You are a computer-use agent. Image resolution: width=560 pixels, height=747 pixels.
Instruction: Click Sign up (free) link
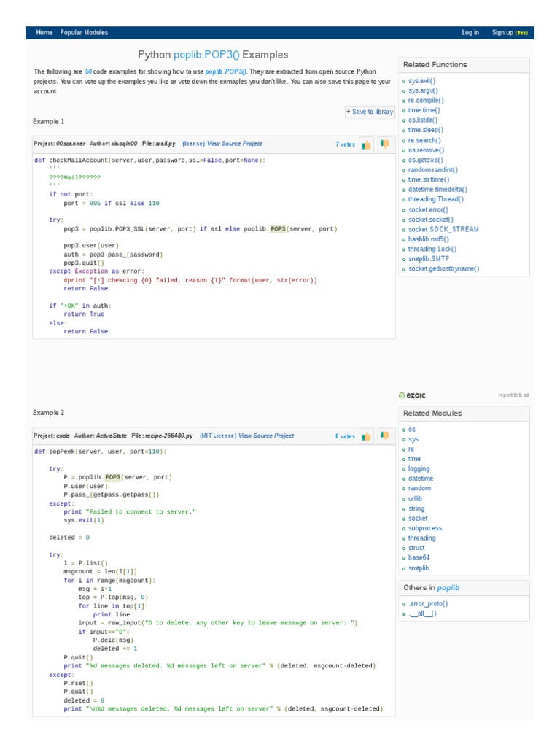pos(510,33)
